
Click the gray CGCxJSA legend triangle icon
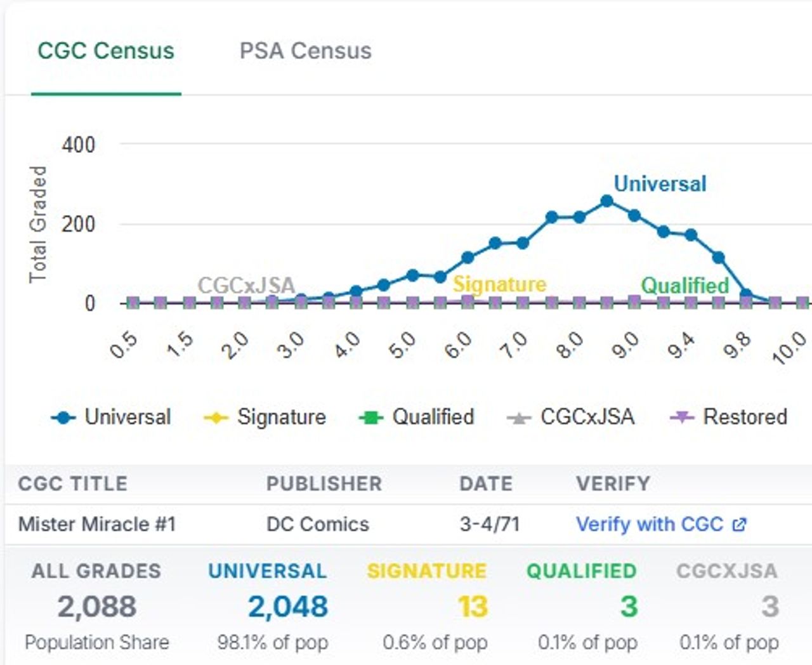click(x=519, y=418)
